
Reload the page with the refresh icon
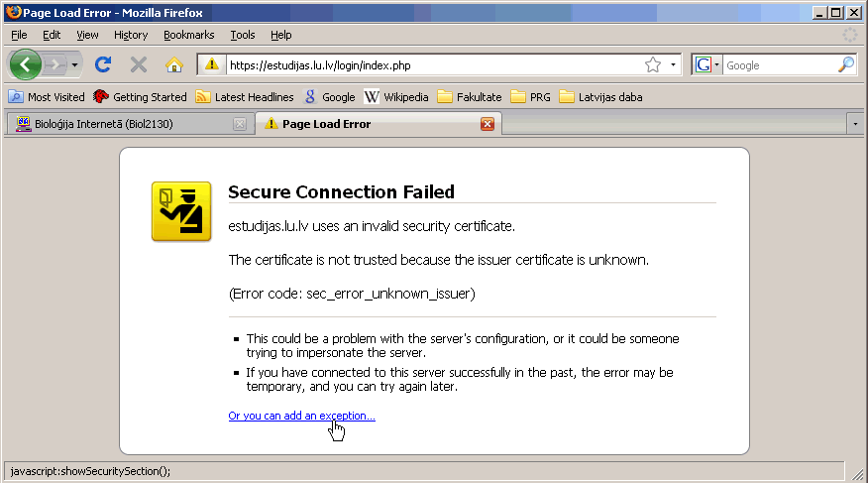pyautogui.click(x=103, y=64)
